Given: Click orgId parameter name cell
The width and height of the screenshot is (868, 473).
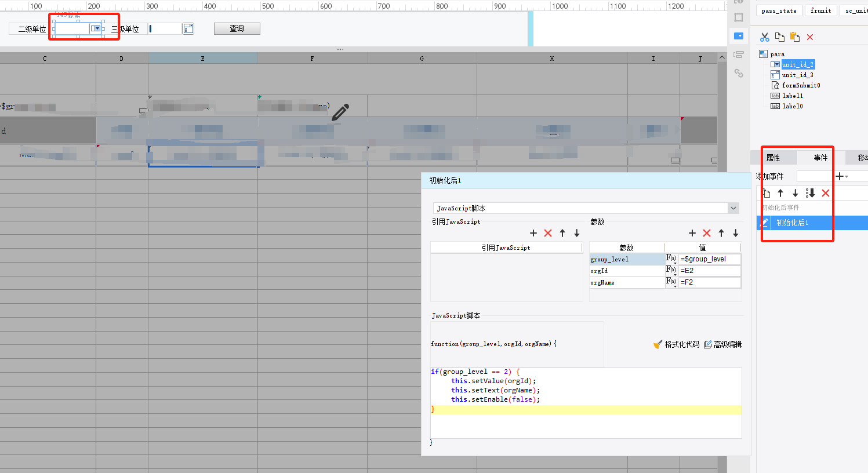Looking at the screenshot, I should 627,271.
